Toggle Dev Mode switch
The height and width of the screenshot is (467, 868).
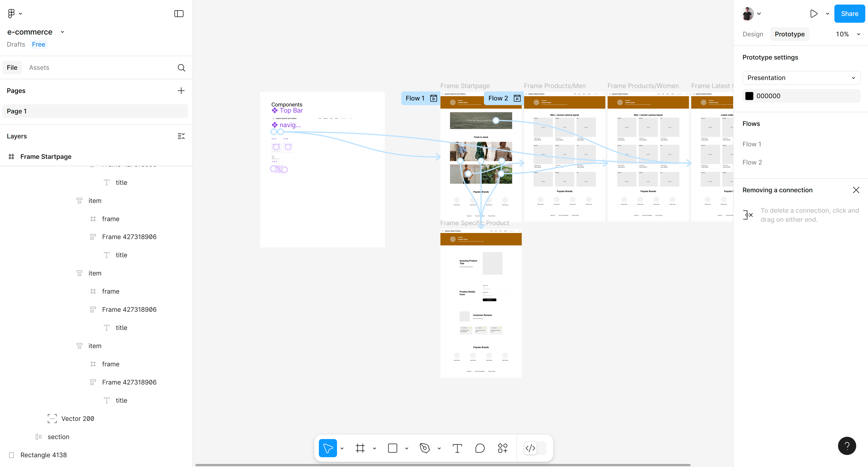[535, 448]
